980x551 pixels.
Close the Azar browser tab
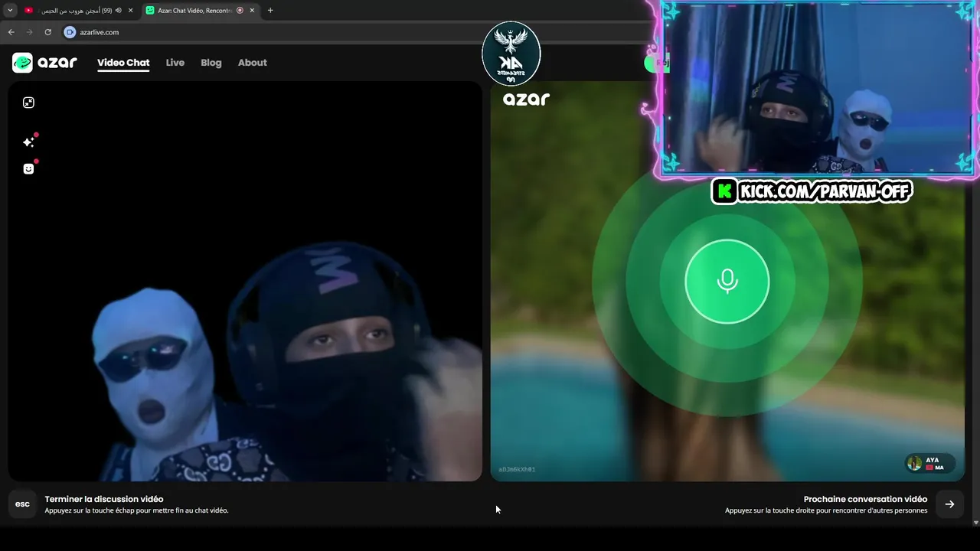pos(252,11)
